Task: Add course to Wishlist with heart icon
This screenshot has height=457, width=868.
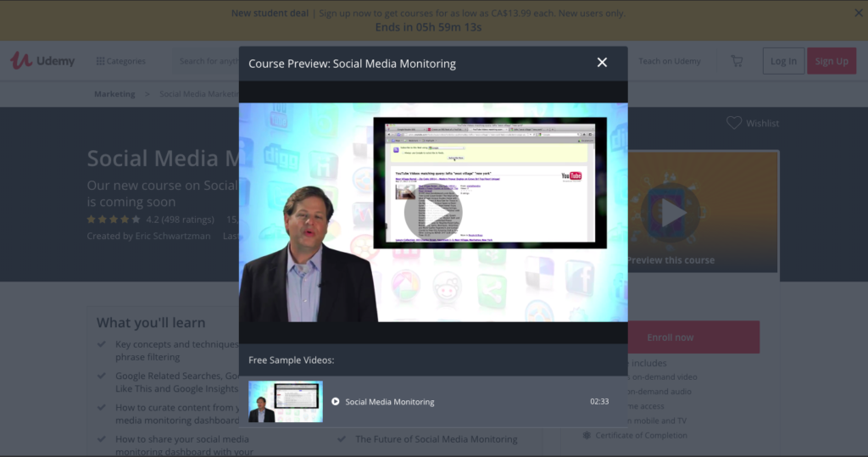Action: pos(734,123)
